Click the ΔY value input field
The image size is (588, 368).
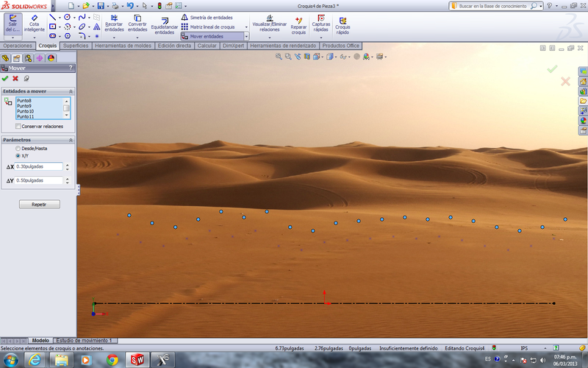coord(38,180)
